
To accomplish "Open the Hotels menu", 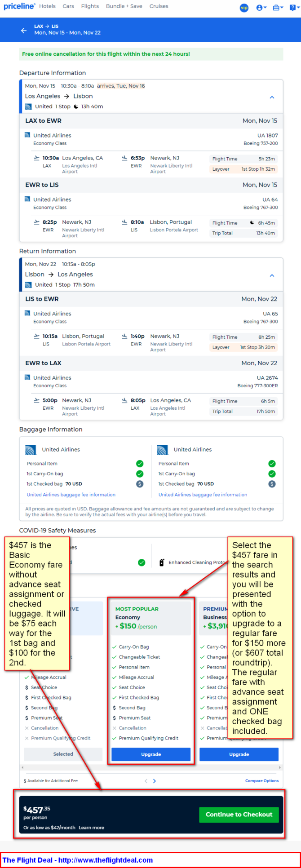I will (x=47, y=6).
